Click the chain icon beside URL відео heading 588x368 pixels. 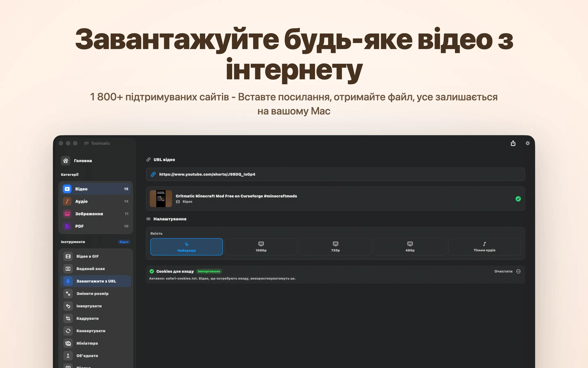(x=148, y=160)
